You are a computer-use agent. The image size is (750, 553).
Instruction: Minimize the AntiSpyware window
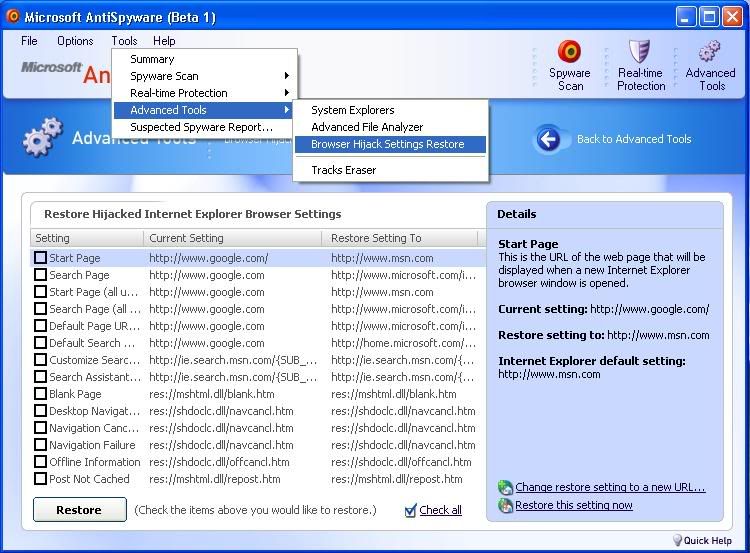[x=686, y=17]
